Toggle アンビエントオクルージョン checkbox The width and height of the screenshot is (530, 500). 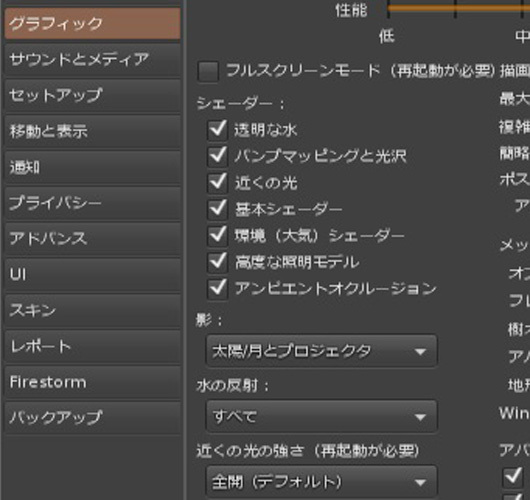pyautogui.click(x=217, y=288)
